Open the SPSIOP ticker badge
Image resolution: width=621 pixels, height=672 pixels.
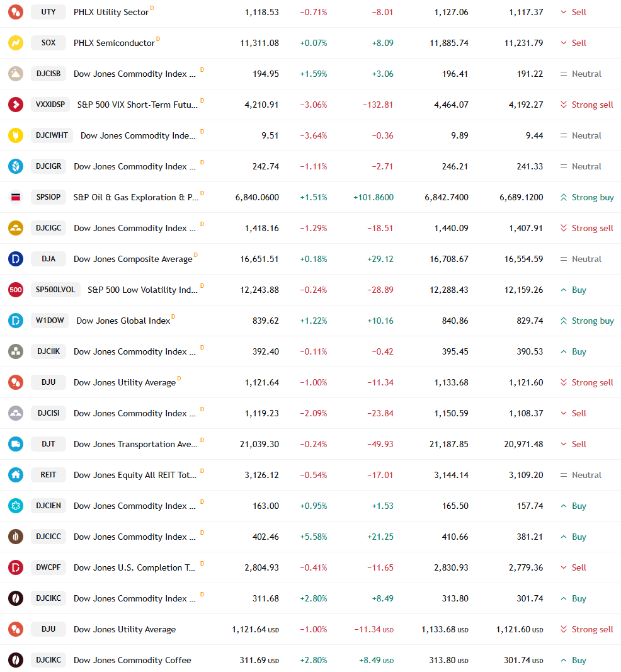48,197
